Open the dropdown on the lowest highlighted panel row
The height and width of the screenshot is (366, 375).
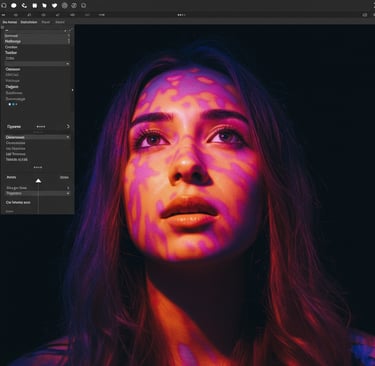(68, 193)
